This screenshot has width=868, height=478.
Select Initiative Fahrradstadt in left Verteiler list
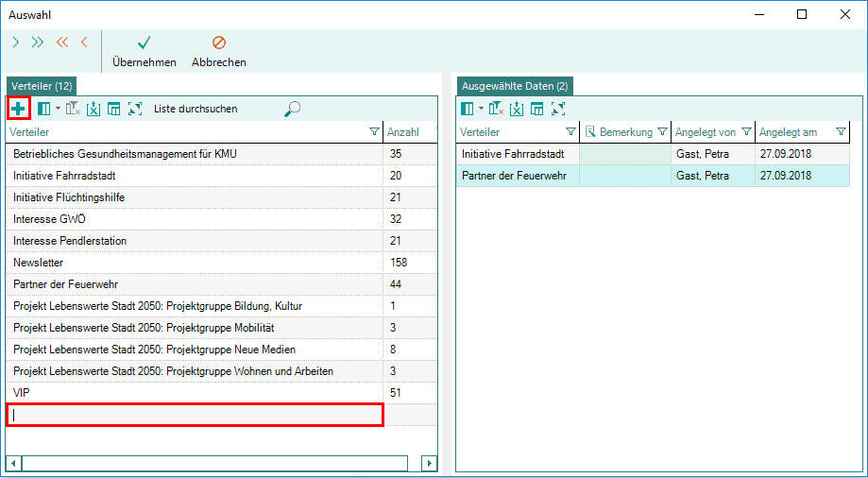pyautogui.click(x=221, y=176)
